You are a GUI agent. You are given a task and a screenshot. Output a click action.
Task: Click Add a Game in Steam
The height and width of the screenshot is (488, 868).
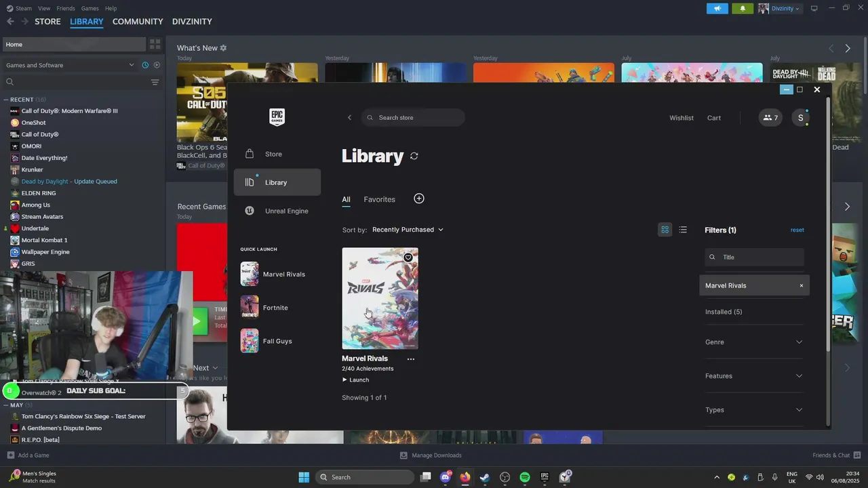coord(28,455)
